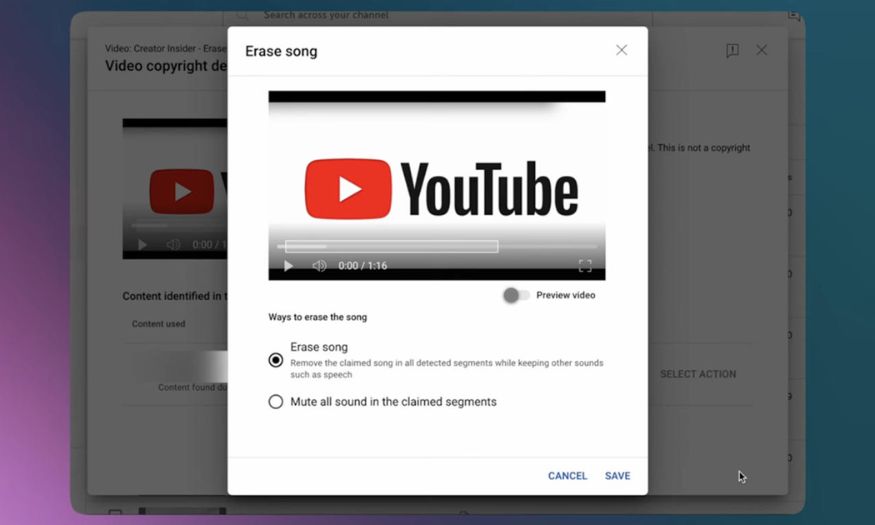Toggle the Preview video switch

coord(516,295)
